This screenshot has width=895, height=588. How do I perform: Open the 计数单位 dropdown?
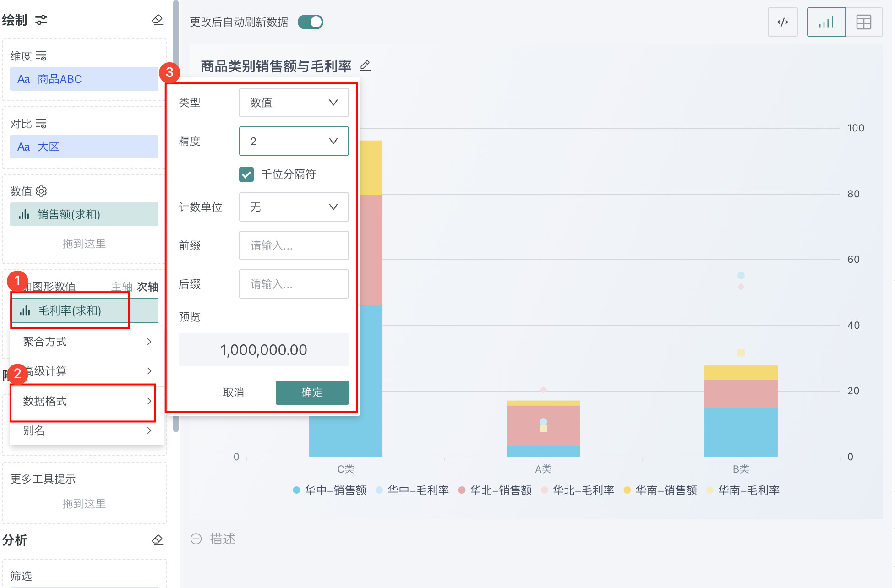tap(294, 207)
